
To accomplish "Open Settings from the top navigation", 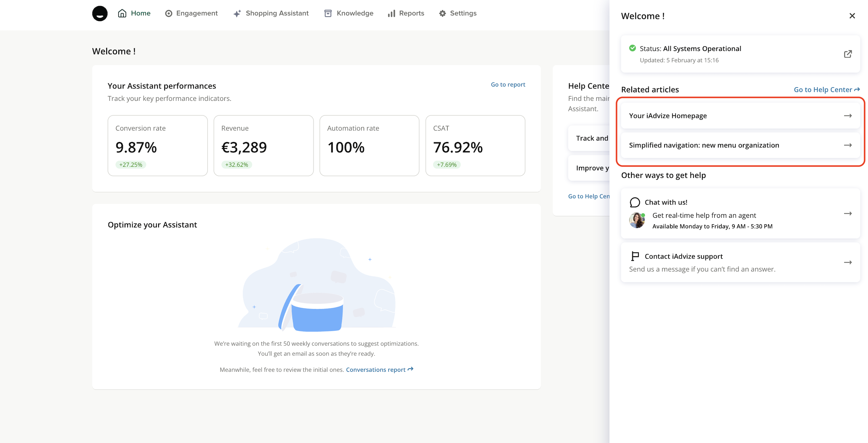I will coord(458,13).
